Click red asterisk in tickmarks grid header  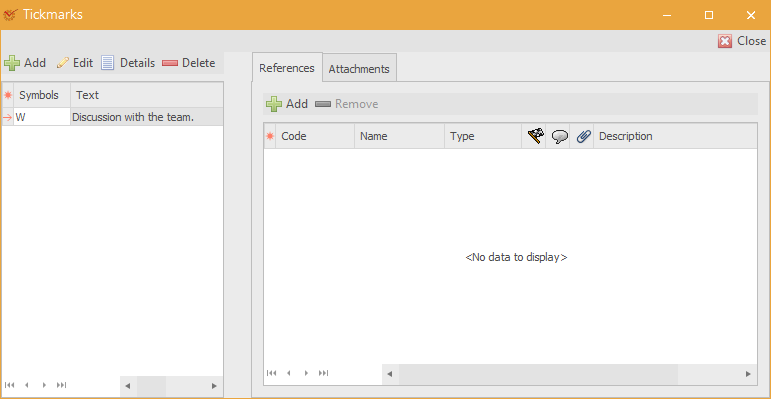tap(8, 95)
